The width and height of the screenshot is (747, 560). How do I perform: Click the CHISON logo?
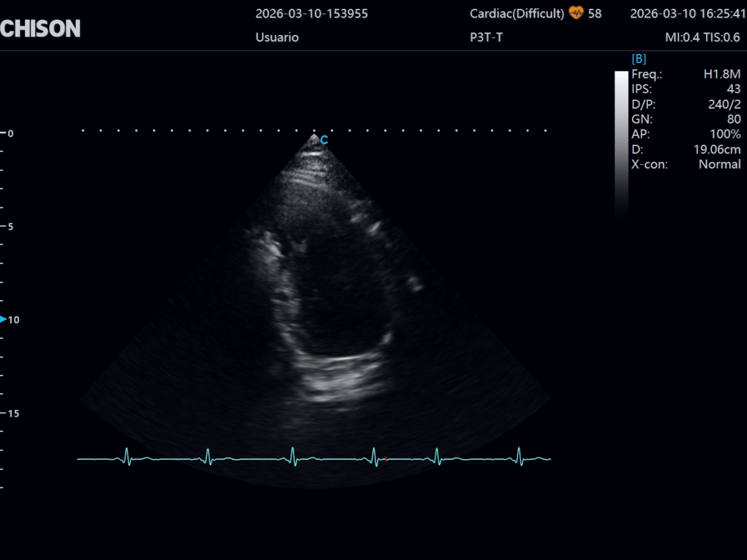point(40,28)
